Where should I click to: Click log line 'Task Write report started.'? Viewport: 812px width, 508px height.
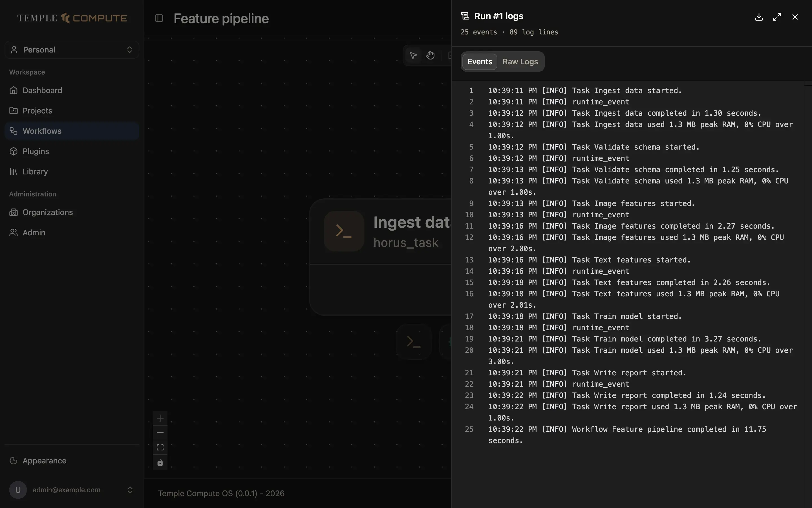pyautogui.click(x=587, y=373)
